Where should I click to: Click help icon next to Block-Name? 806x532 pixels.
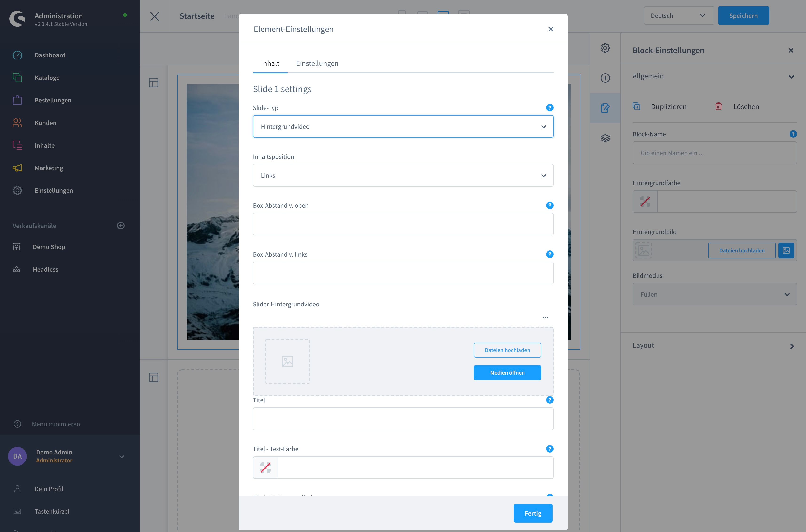coord(793,134)
